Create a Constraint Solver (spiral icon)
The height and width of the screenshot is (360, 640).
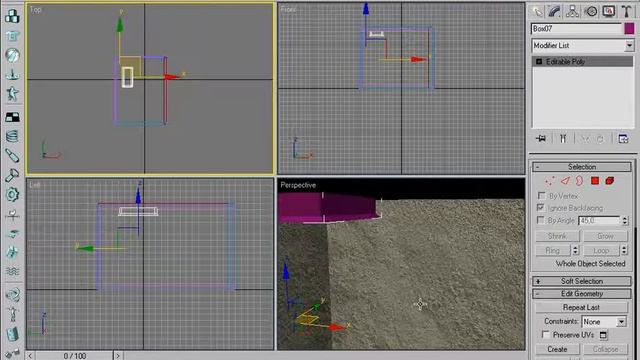pos(12,294)
